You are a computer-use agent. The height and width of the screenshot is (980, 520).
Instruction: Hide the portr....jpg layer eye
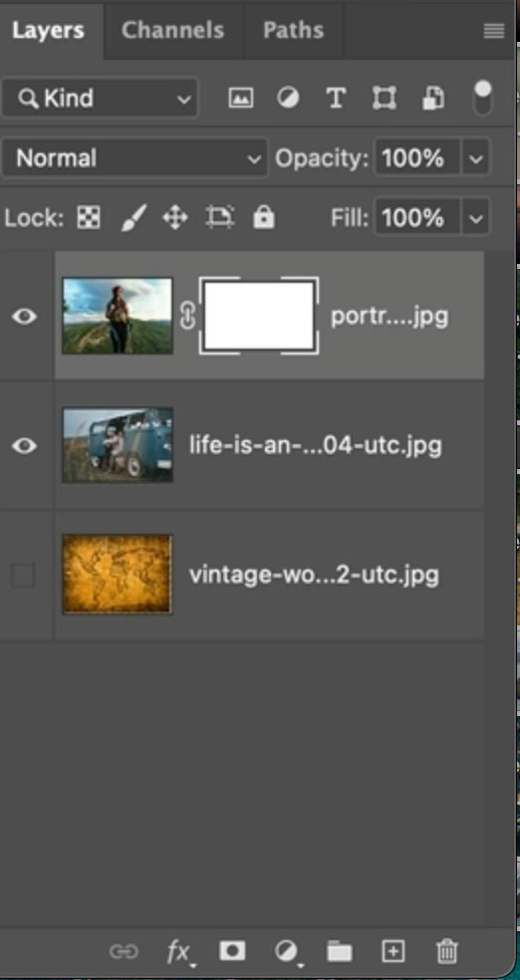pos(24,317)
